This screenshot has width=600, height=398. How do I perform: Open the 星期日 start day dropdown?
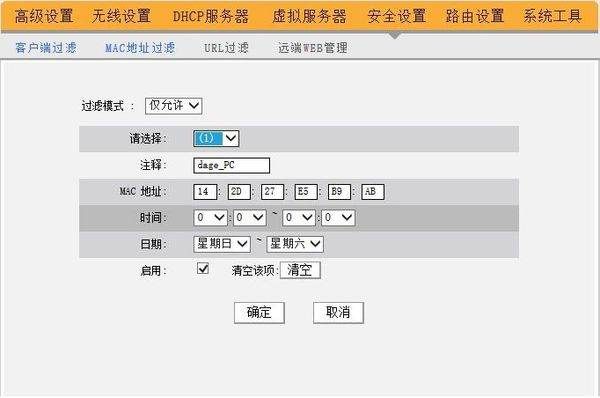click(x=222, y=244)
